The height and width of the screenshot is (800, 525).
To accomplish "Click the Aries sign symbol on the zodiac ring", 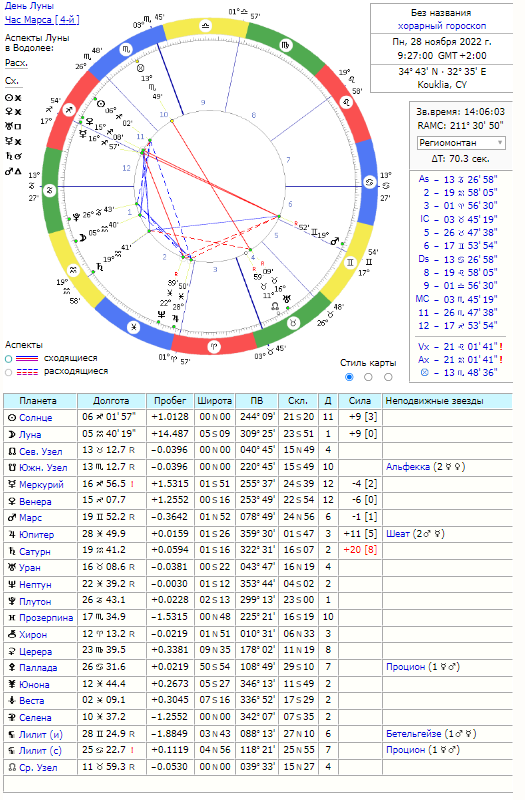I will pos(214,347).
